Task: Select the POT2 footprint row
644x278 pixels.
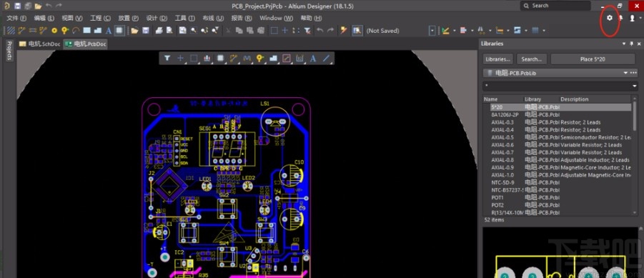Action: pos(558,205)
